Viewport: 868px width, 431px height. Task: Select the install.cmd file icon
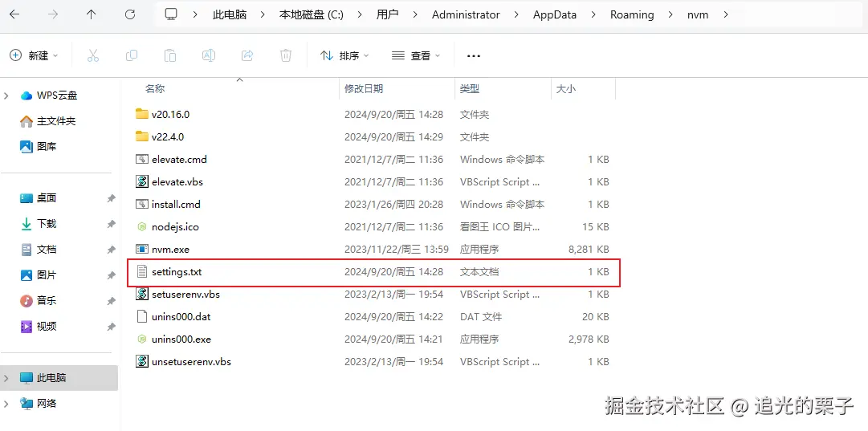tap(142, 204)
